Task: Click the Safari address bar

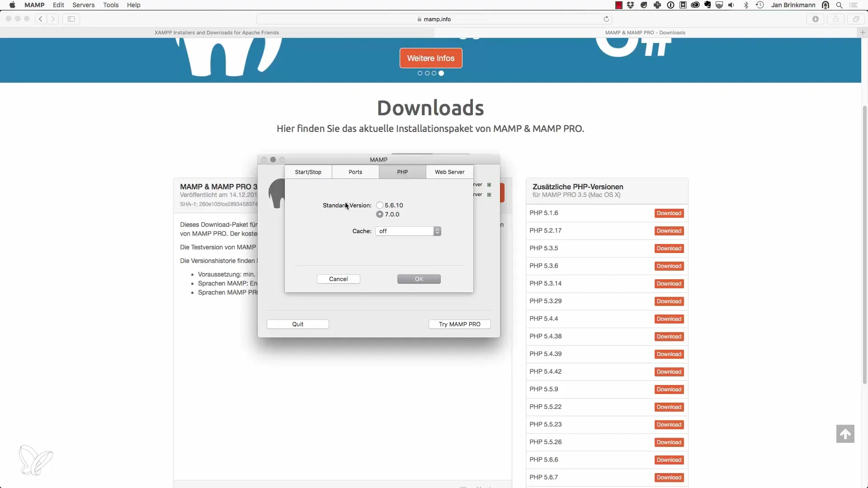Action: [x=434, y=19]
